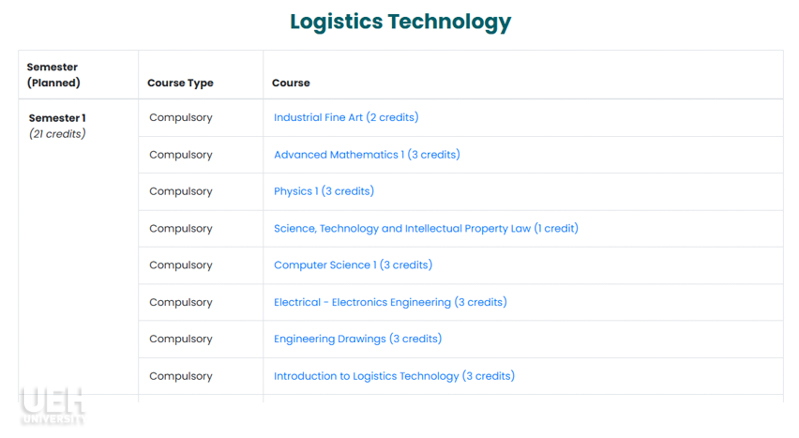The width and height of the screenshot is (799, 438).
Task: Click Compulsory cell beside Industrial Fine Art
Action: pyautogui.click(x=181, y=118)
